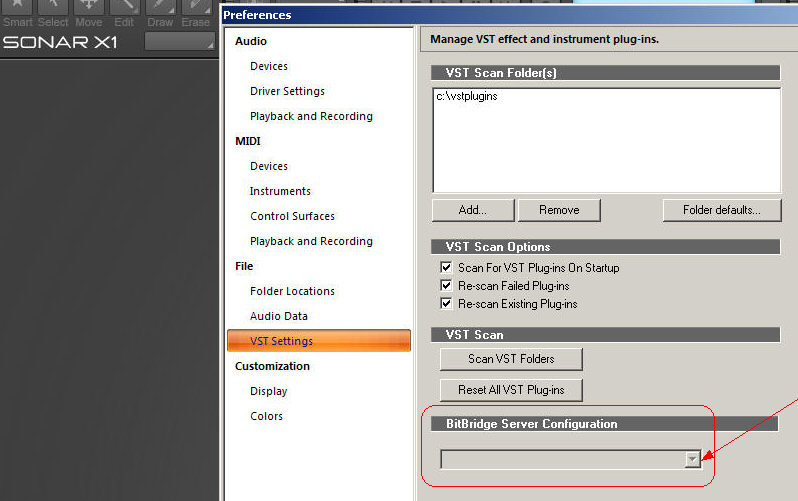Pick the Draw tool in SONAR toolbar
Screen dimensions: 798x501
click(160, 14)
